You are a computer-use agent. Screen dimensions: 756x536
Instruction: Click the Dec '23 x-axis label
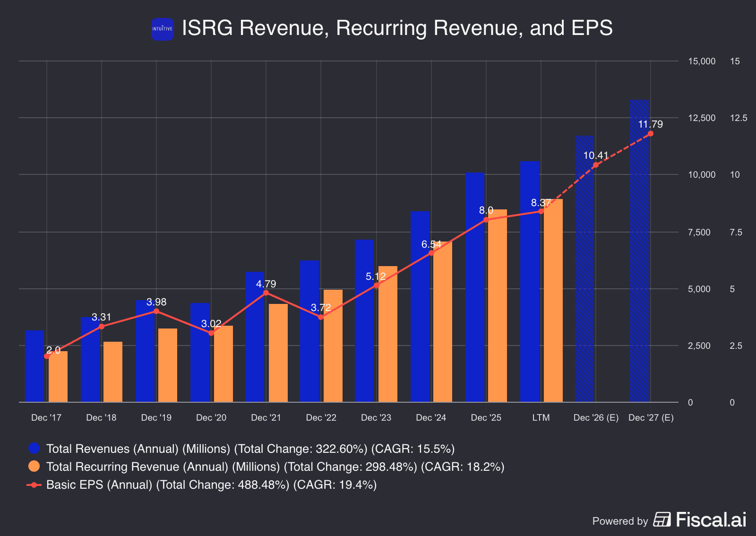(x=376, y=417)
